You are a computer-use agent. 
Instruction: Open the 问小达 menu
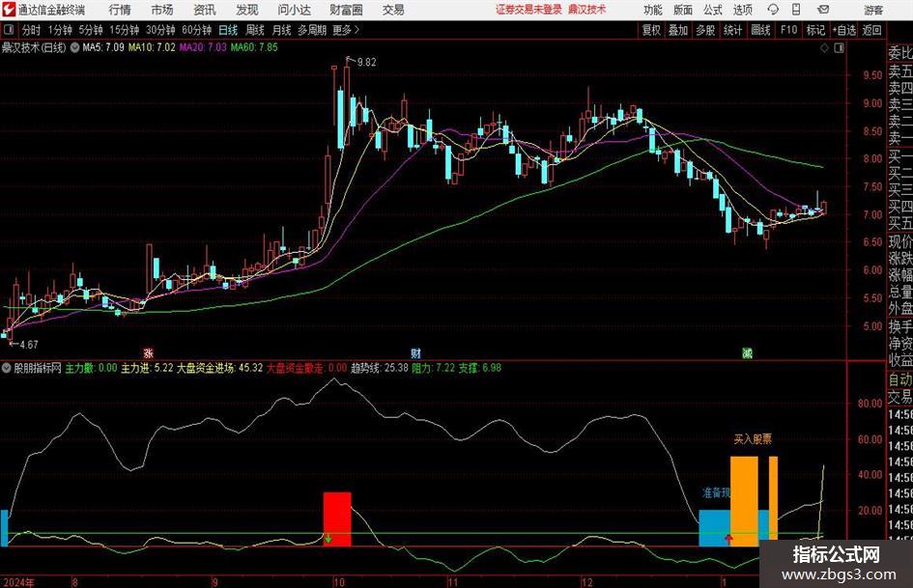(x=294, y=10)
